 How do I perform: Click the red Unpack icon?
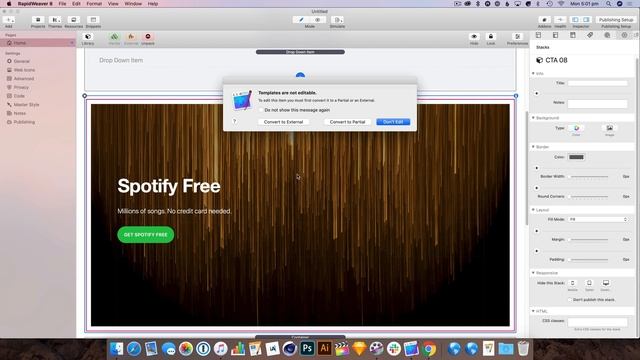click(148, 37)
